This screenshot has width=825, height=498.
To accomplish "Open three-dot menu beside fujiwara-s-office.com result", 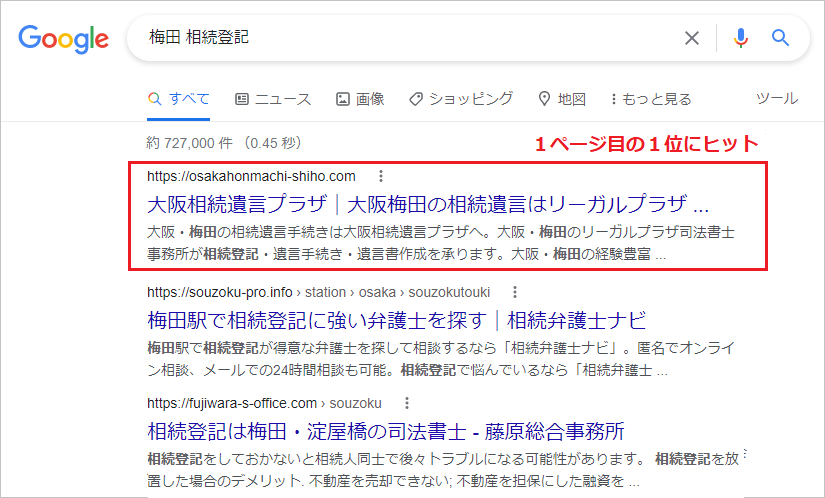I will pyautogui.click(x=407, y=403).
